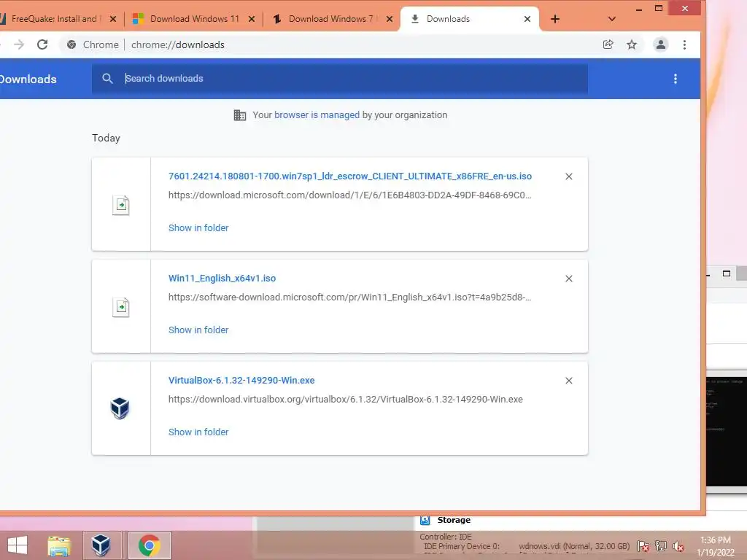Screen dimensions: 747x560
Task: Show Win11_English_x64v1.iso in folder
Action: click(198, 330)
